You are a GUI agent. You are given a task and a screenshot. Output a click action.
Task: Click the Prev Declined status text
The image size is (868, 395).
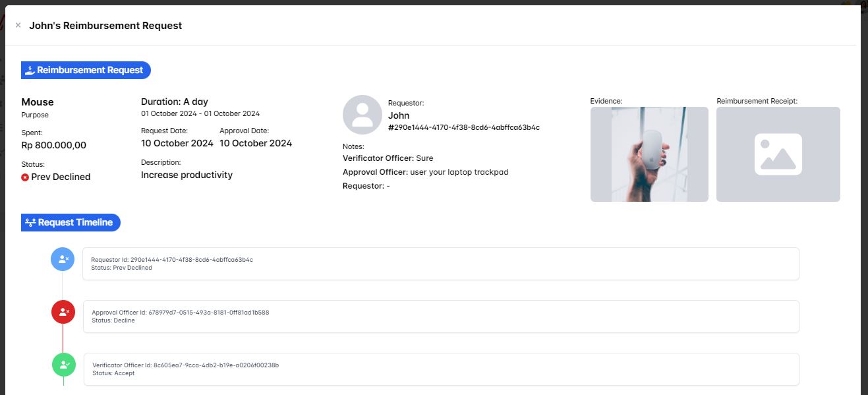pyautogui.click(x=61, y=177)
